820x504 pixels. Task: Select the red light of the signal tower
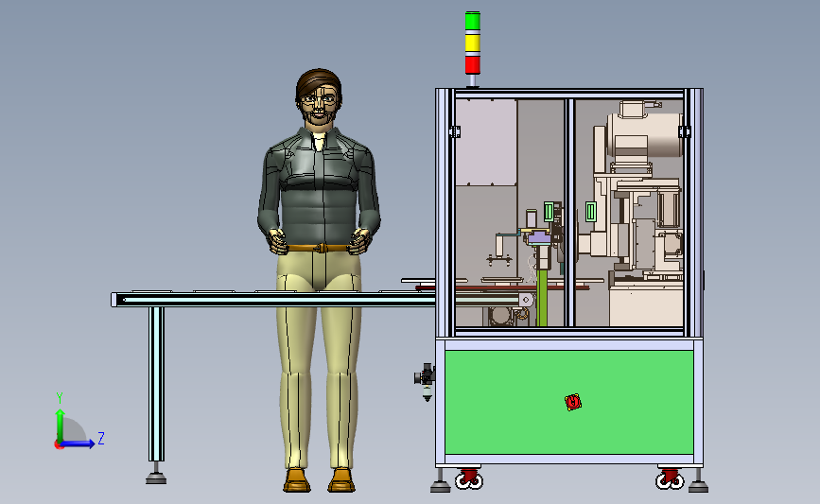[x=472, y=65]
